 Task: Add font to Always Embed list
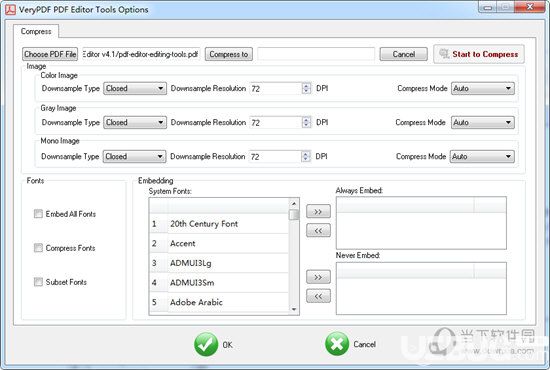318,211
